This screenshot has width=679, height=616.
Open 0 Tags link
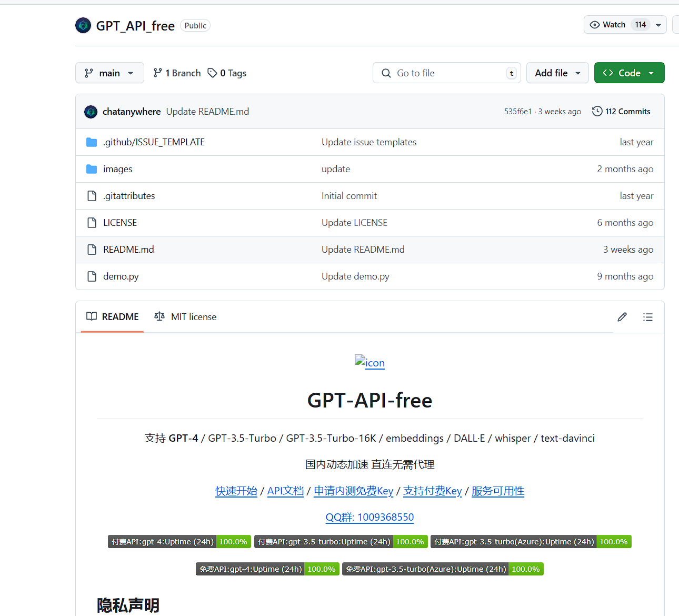tap(227, 73)
